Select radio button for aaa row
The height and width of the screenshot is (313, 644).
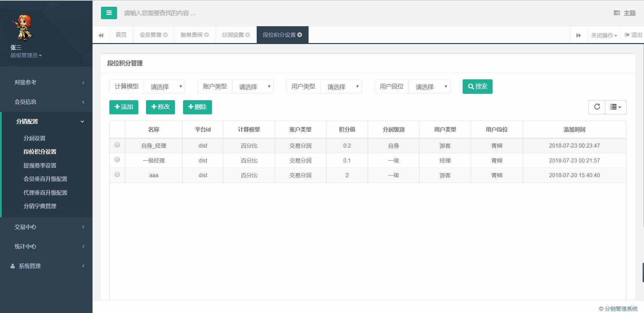pos(117,174)
